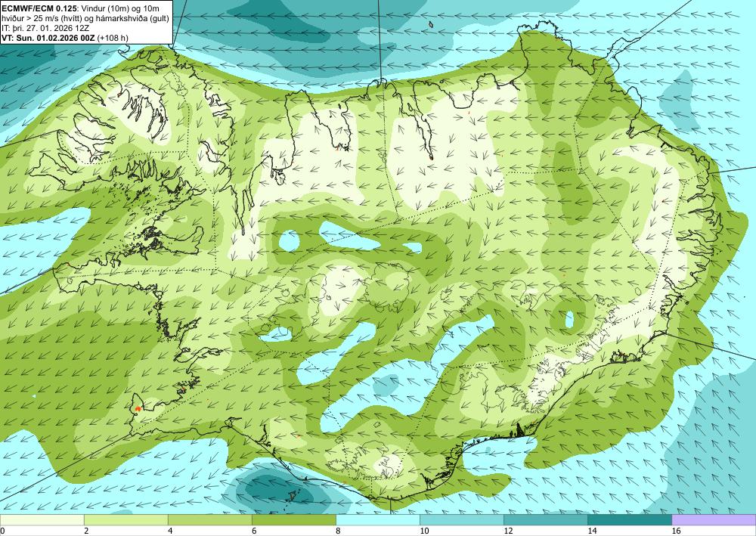Viewport: 756px width, 536px height.
Task: Click the initial time 'IT: þri. 27. 01. 2026 12Z'
Action: (45, 28)
